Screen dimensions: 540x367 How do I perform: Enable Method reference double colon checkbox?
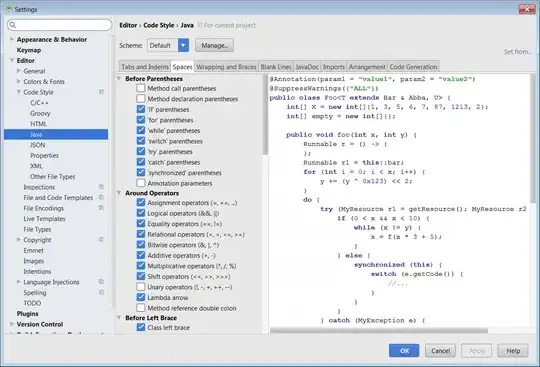click(141, 308)
